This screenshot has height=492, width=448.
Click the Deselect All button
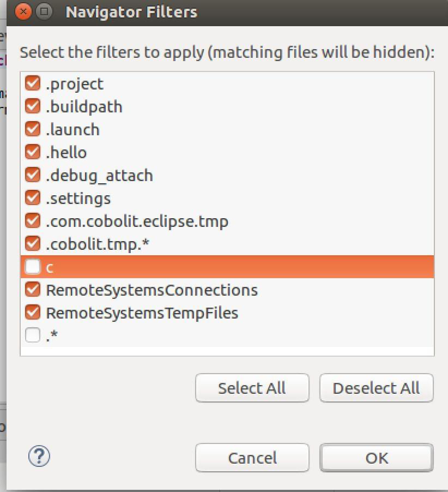(376, 388)
